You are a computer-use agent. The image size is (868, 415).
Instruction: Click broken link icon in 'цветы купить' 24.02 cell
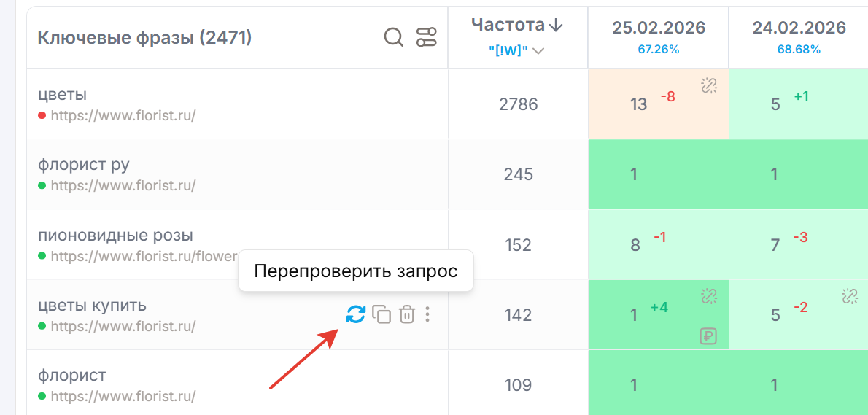tap(849, 295)
